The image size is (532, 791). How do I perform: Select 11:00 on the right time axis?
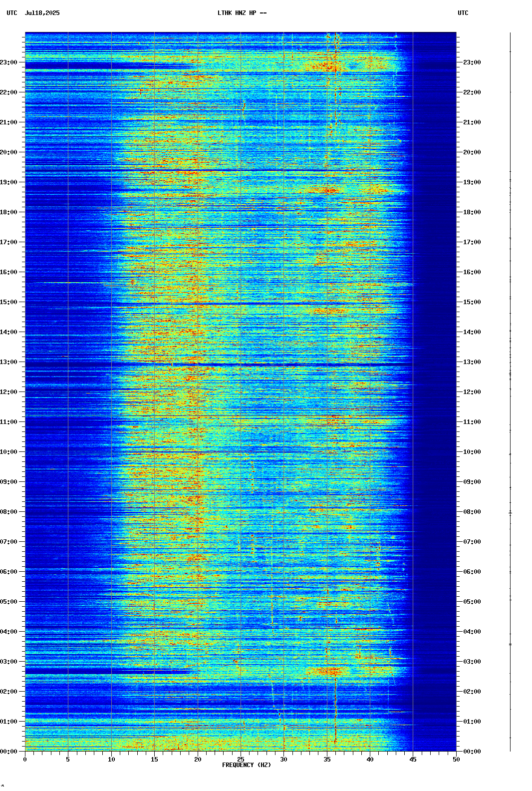click(472, 422)
